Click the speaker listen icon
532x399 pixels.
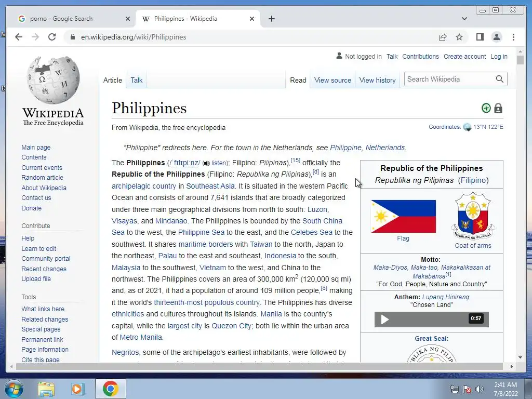point(206,163)
